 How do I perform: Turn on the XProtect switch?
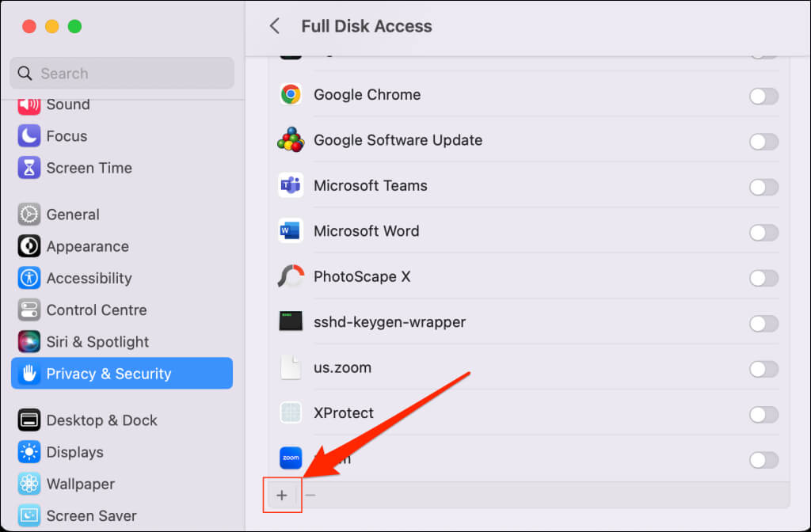point(763,414)
